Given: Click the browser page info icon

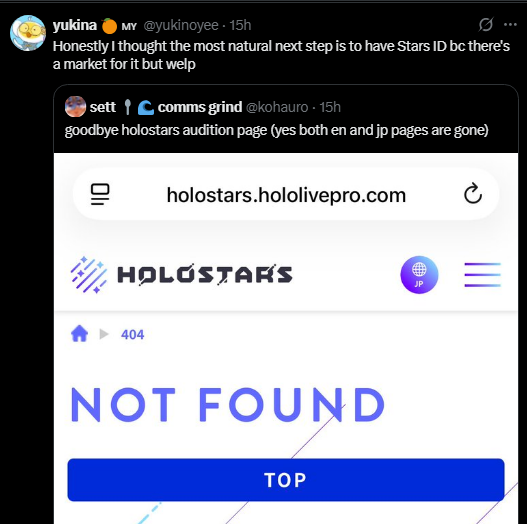Looking at the screenshot, I should coord(100,194).
